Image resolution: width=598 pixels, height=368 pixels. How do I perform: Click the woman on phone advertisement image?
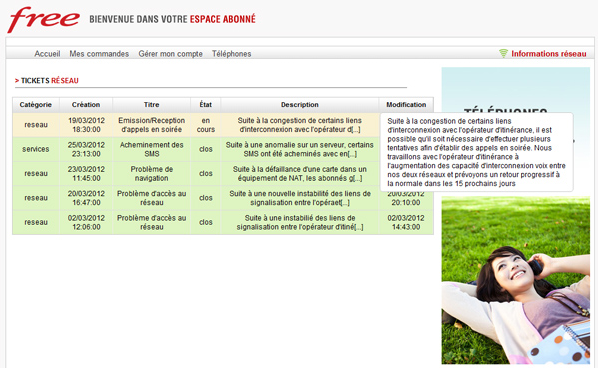click(x=516, y=280)
